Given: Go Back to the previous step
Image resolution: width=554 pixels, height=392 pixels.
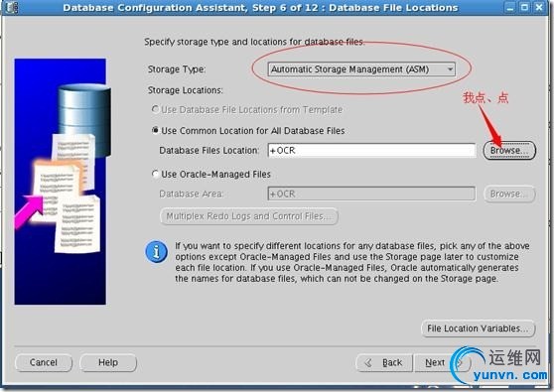Looking at the screenshot, I should (384, 362).
